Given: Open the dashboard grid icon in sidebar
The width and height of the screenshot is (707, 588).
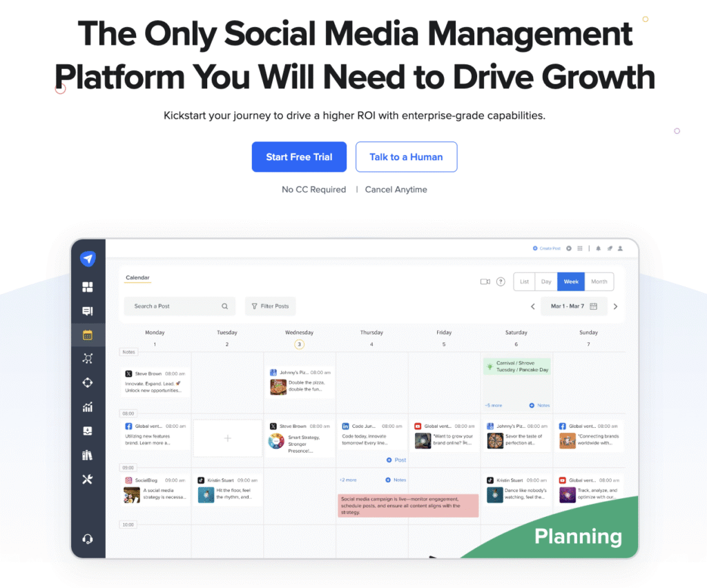Looking at the screenshot, I should (88, 286).
